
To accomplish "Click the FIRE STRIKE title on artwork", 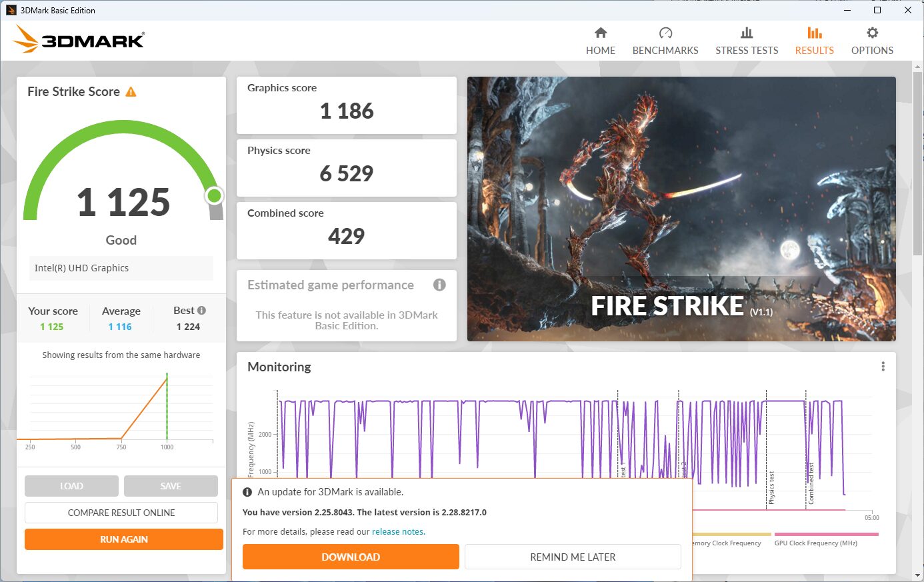I will pos(667,306).
